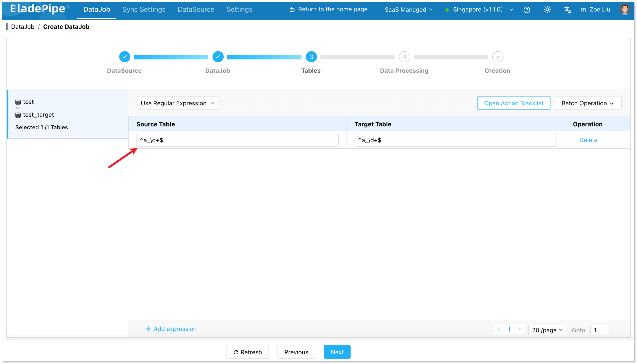Click the BladePipe logo

pos(38,9)
